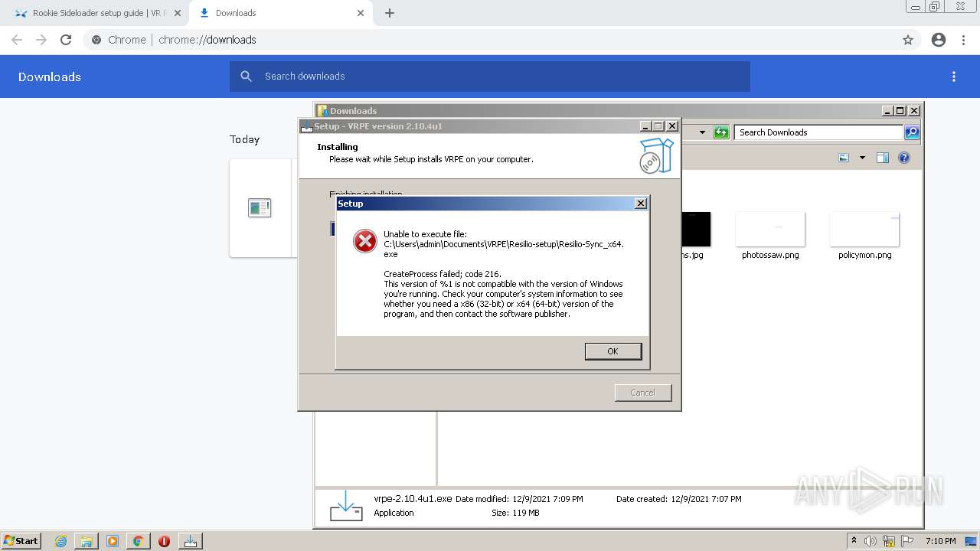Open the Chrome profile avatar
The height and width of the screenshot is (551, 980).
point(939,40)
